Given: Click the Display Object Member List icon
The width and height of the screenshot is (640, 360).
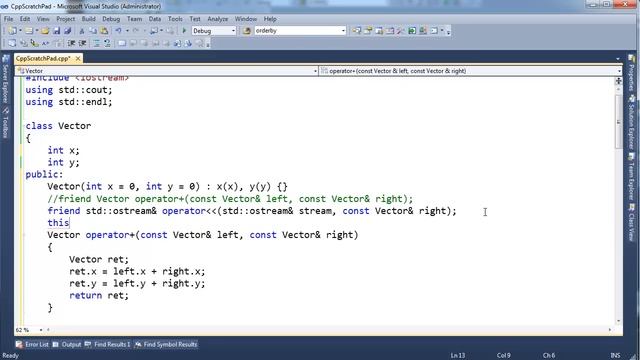Looking at the screenshot, I should (x=12, y=43).
